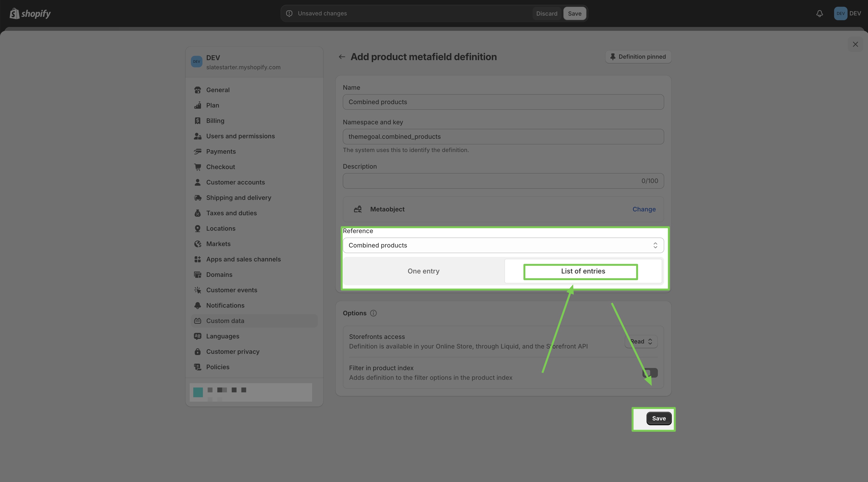Open the DEV account avatar menu

848,13
